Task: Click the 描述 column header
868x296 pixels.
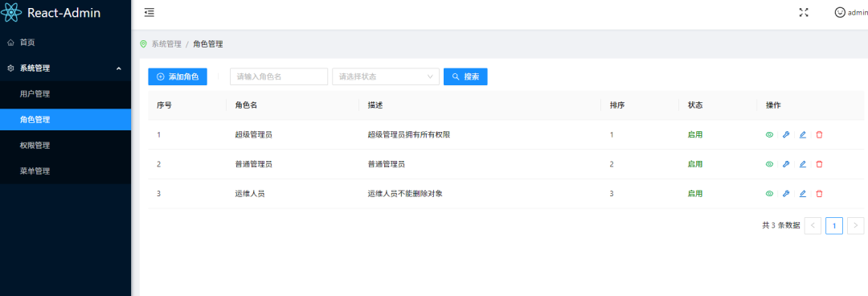Action: coord(375,105)
